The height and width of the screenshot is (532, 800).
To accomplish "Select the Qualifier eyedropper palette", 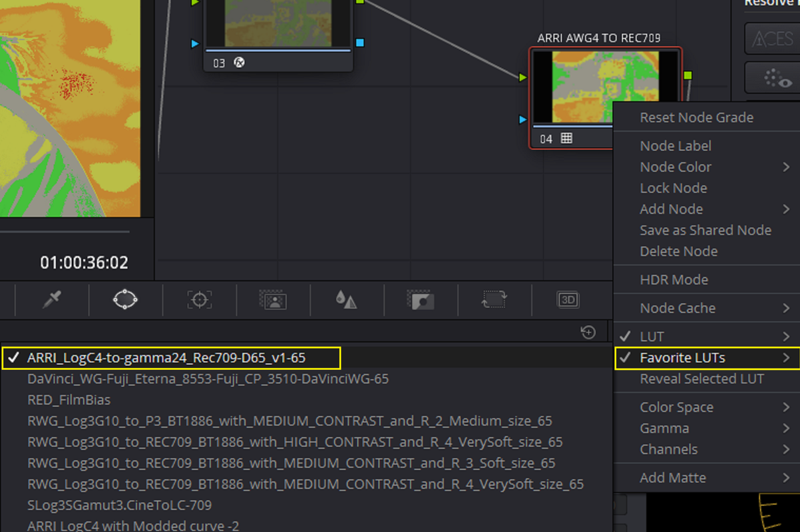I will point(52,300).
